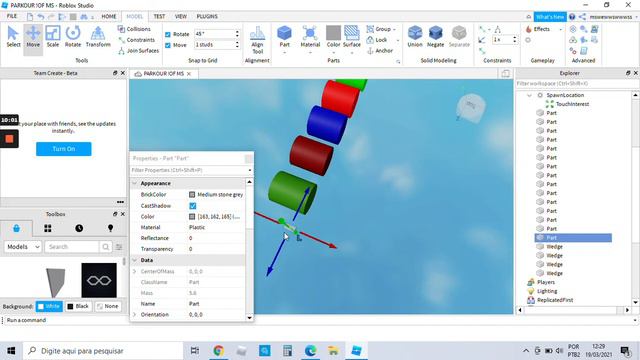Image resolution: width=640 pixels, height=360 pixels.
Task: Set Toolbox background to Black
Action: coord(78,306)
